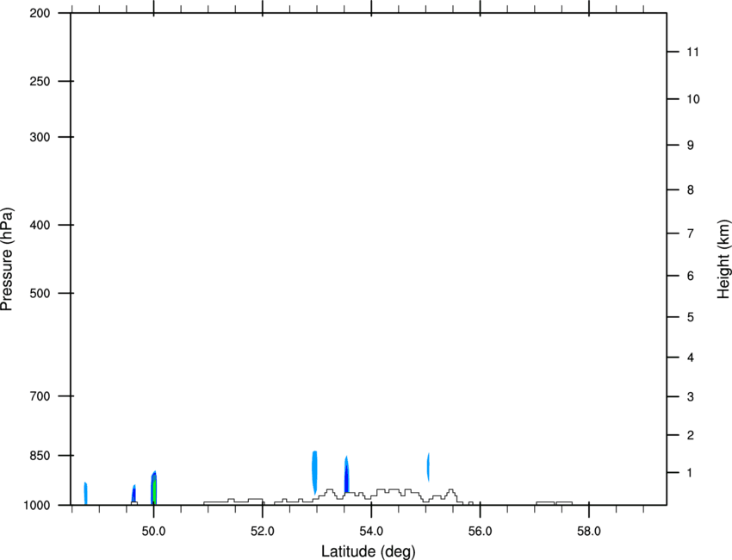
Task: Click the 1000 hPa tick label
Action: coord(36,505)
